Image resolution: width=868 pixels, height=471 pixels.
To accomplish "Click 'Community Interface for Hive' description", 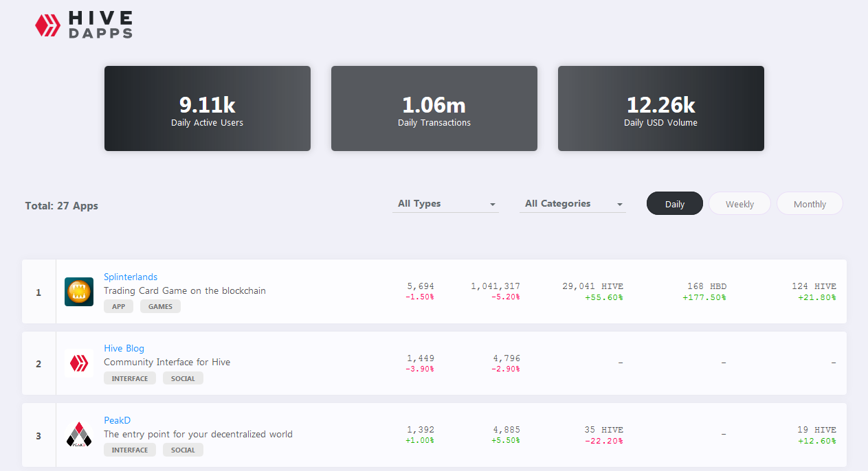I will (x=167, y=362).
